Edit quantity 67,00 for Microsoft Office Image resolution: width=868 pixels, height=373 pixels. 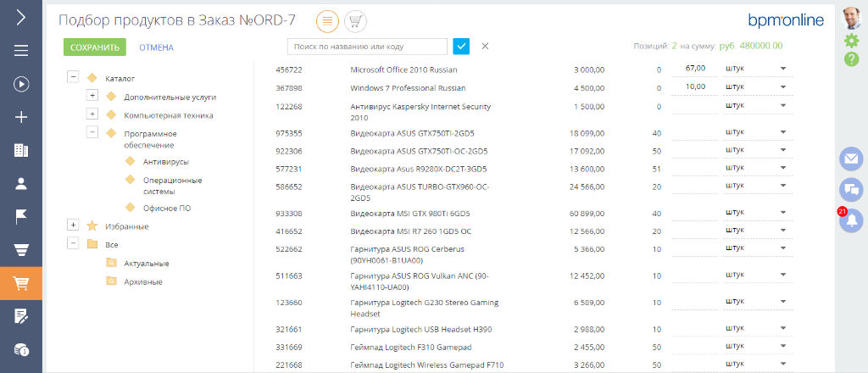pyautogui.click(x=694, y=69)
